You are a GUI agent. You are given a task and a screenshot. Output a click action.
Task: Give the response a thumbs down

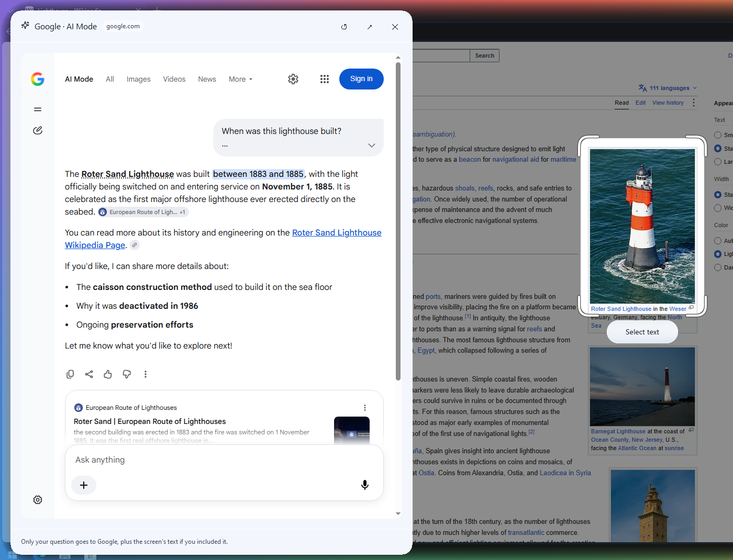pyautogui.click(x=127, y=374)
